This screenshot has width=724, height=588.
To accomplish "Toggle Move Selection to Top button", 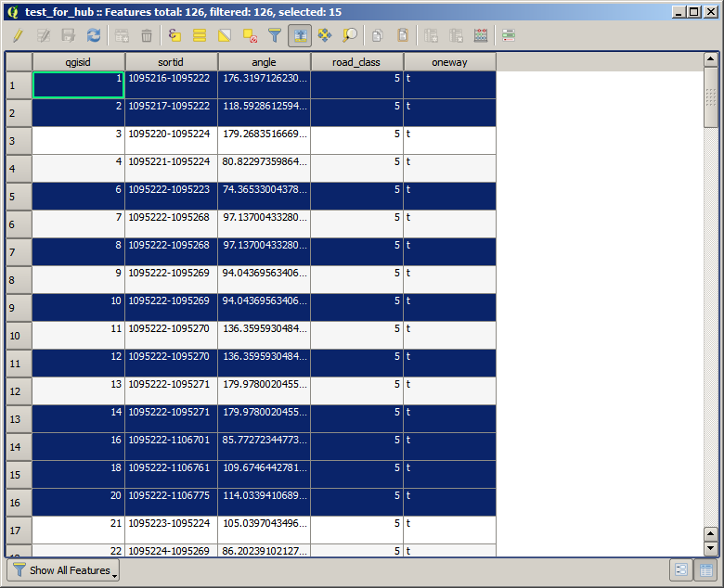I will [x=300, y=35].
